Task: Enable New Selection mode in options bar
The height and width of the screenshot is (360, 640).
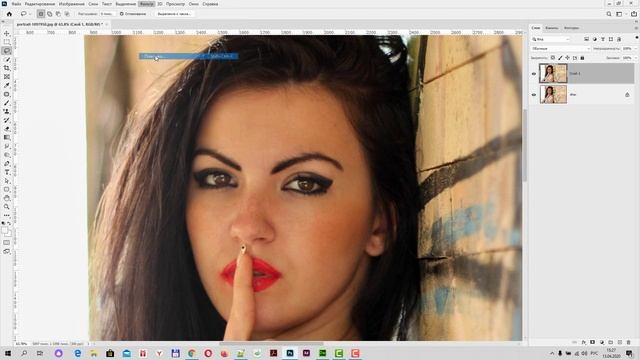Action: [x=41, y=14]
